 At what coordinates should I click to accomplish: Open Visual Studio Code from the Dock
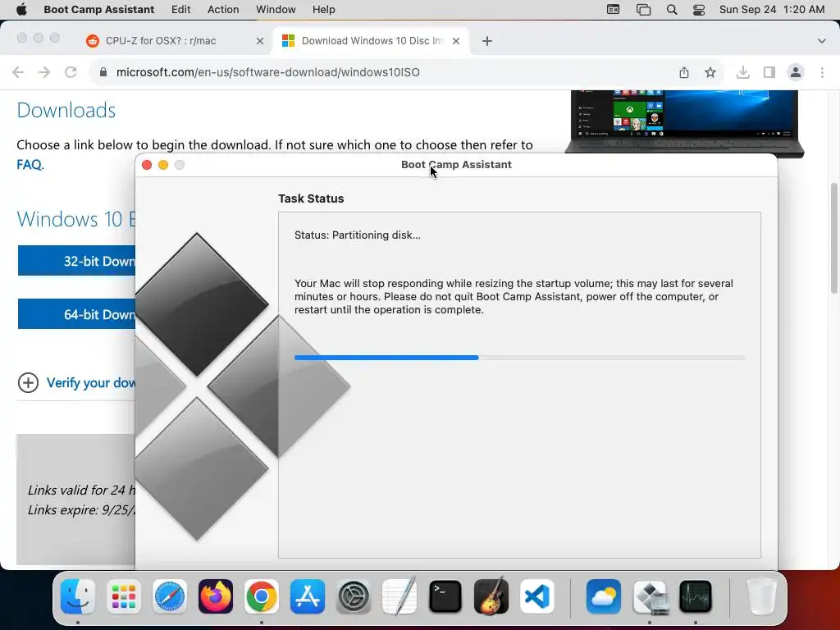[x=537, y=596]
